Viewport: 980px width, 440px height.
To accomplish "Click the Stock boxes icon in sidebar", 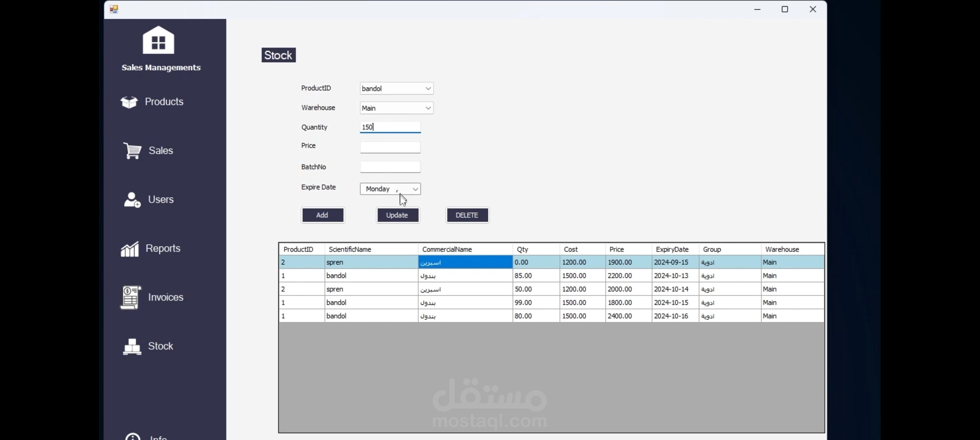I will [x=132, y=346].
